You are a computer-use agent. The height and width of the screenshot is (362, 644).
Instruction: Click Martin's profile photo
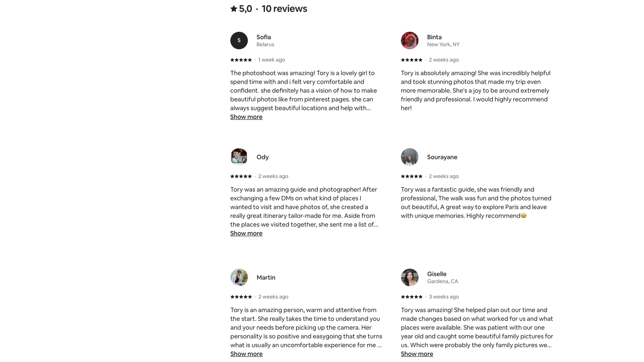(239, 277)
